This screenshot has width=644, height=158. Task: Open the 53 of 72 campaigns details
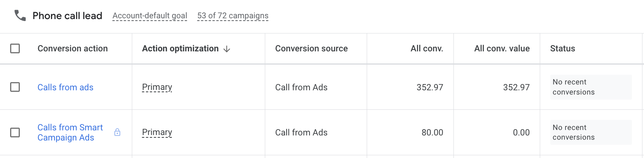233,16
